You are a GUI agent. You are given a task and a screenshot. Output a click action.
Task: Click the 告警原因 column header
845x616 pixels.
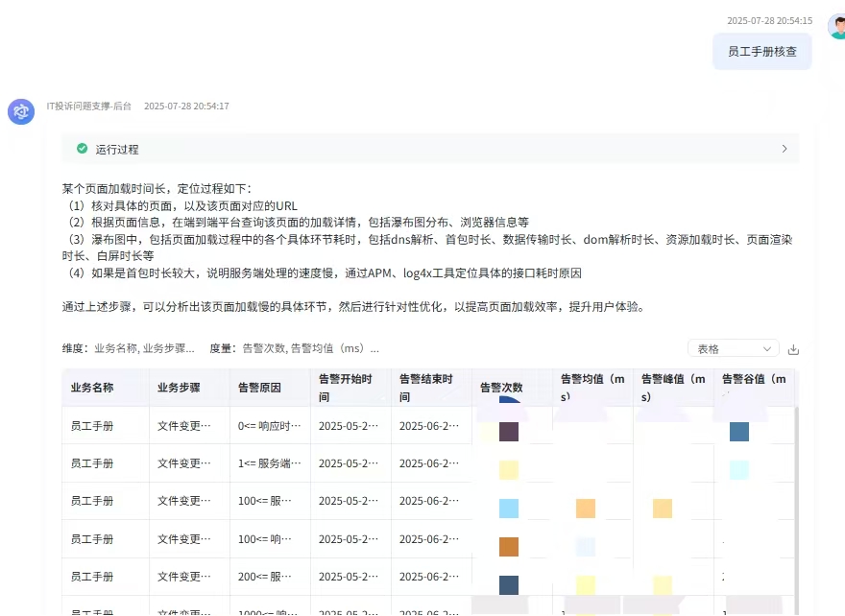[x=259, y=388]
